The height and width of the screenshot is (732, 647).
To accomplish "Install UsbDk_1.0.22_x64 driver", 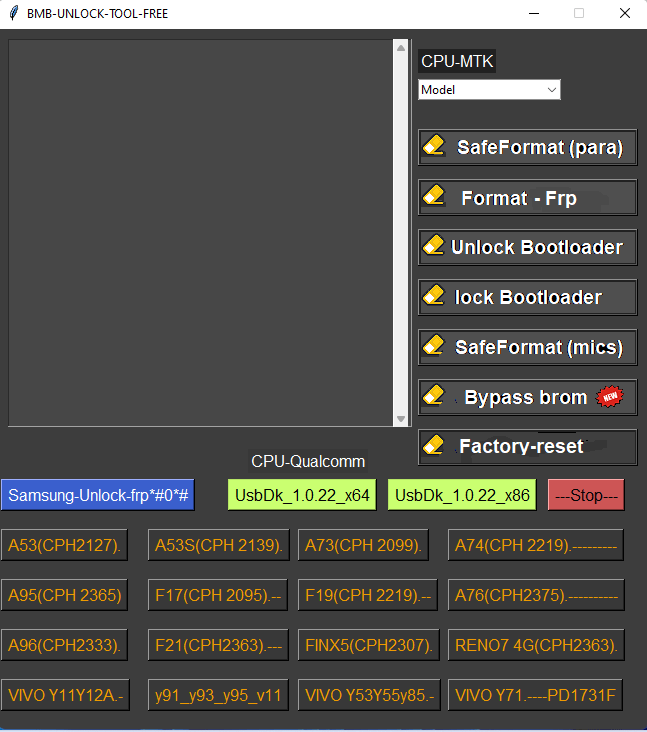I will (302, 495).
